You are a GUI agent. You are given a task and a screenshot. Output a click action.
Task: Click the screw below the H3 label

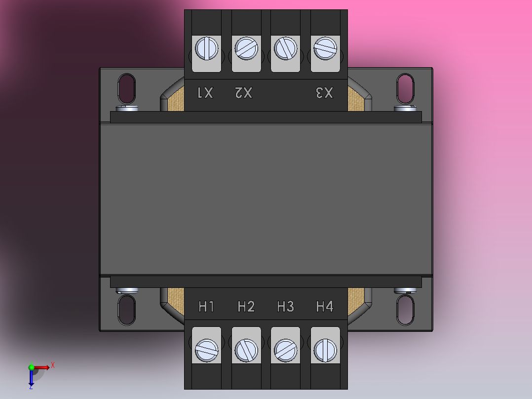[286, 350]
